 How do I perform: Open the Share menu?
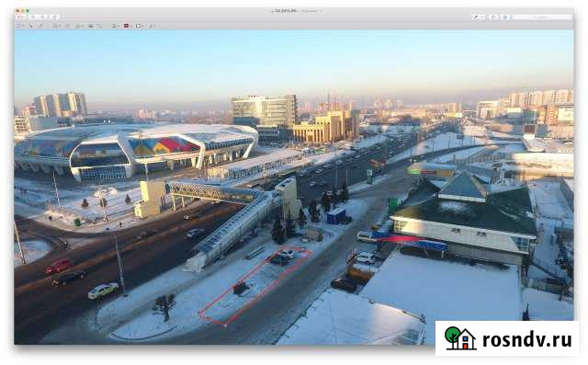pos(55,17)
